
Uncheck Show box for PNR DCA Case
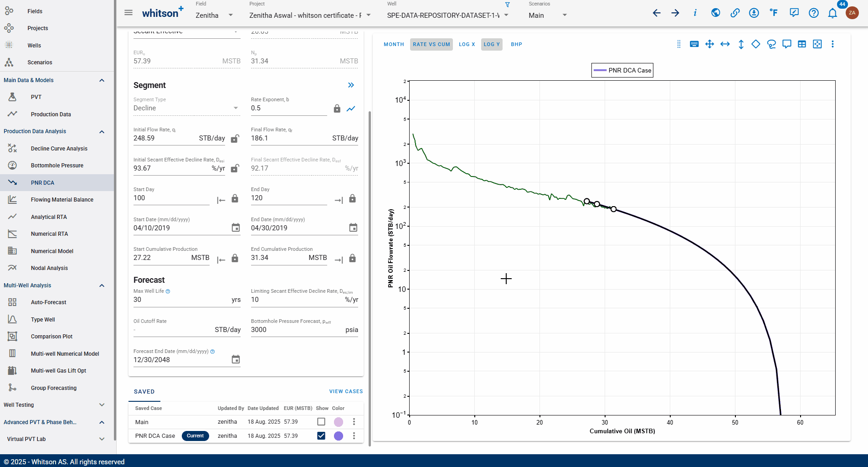[321, 436]
